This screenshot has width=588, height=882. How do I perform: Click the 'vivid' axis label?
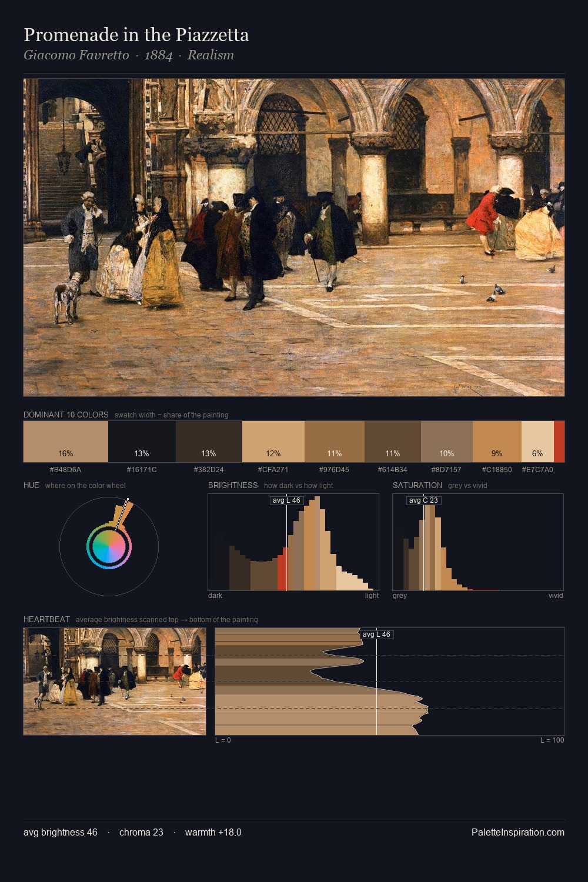(556, 596)
